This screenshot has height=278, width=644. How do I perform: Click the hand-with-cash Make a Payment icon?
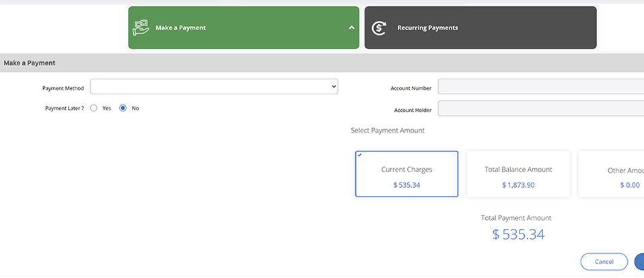pyautogui.click(x=141, y=28)
